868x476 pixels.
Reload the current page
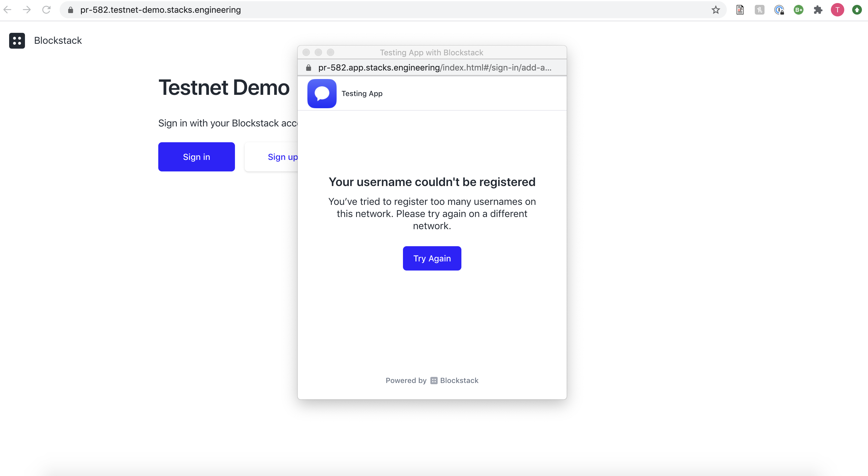[47, 10]
